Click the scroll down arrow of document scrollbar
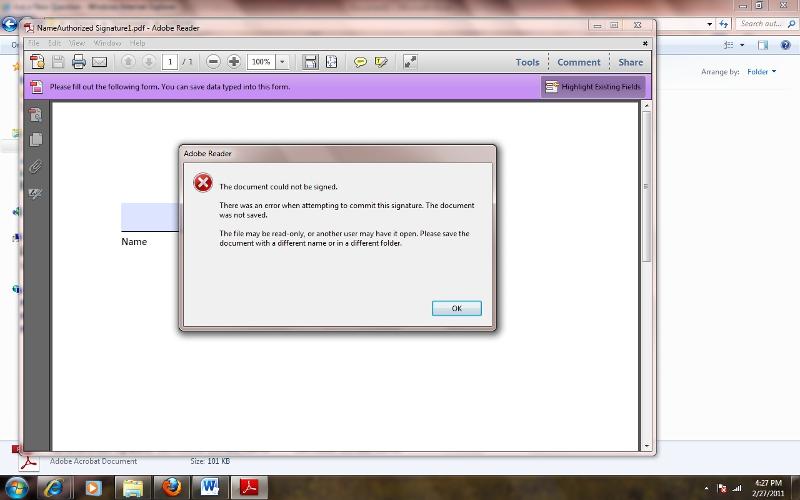The width and height of the screenshot is (800, 500). tap(646, 446)
